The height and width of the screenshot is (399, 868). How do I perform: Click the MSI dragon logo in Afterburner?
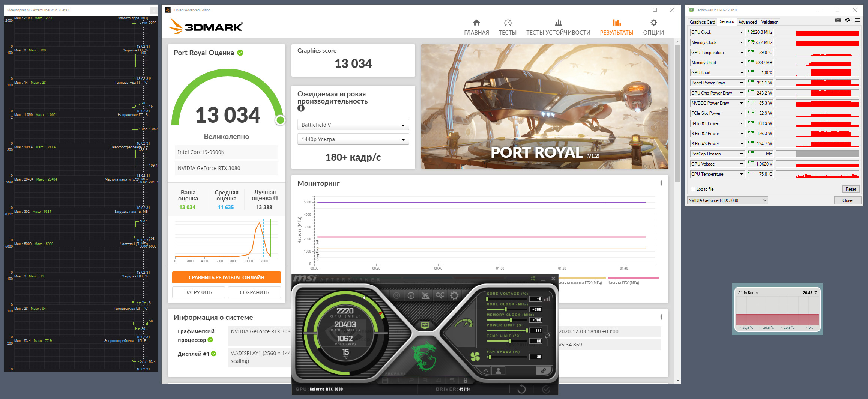[425, 357]
